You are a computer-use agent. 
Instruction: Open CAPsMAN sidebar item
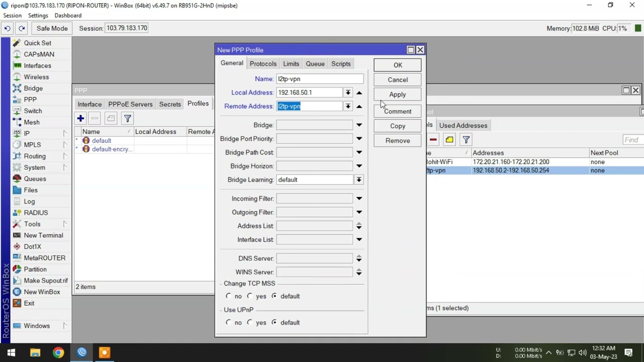click(39, 54)
